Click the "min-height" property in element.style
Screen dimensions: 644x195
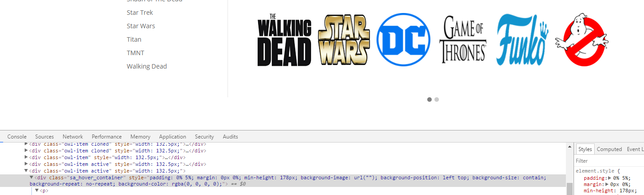coord(599,191)
